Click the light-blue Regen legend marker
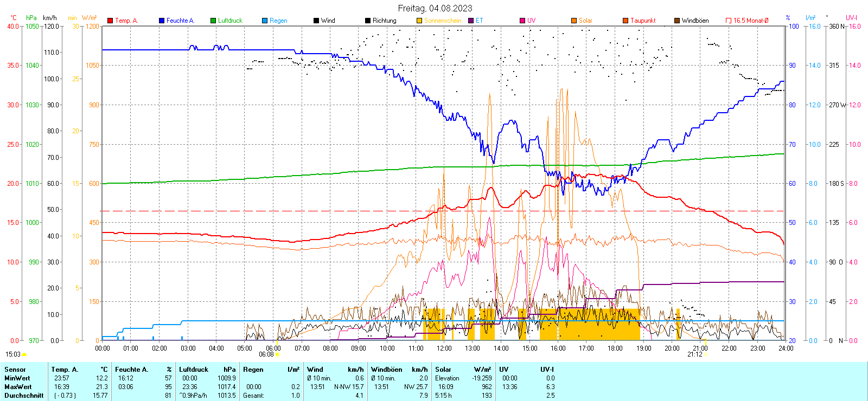This screenshot has height=401, width=868. (265, 21)
